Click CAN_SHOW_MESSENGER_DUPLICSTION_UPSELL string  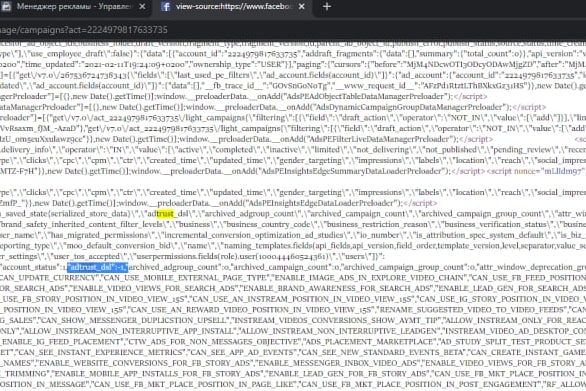134,320
